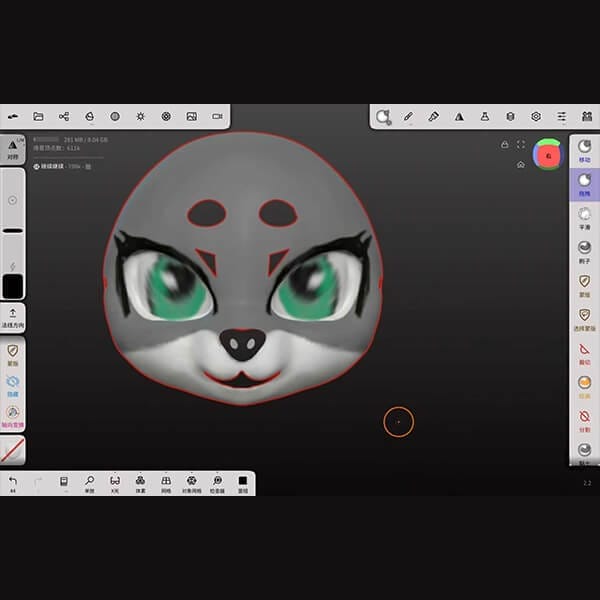Click the magnifier inspect button in bottom toolbar
This screenshot has width=600, height=600.
[217, 484]
